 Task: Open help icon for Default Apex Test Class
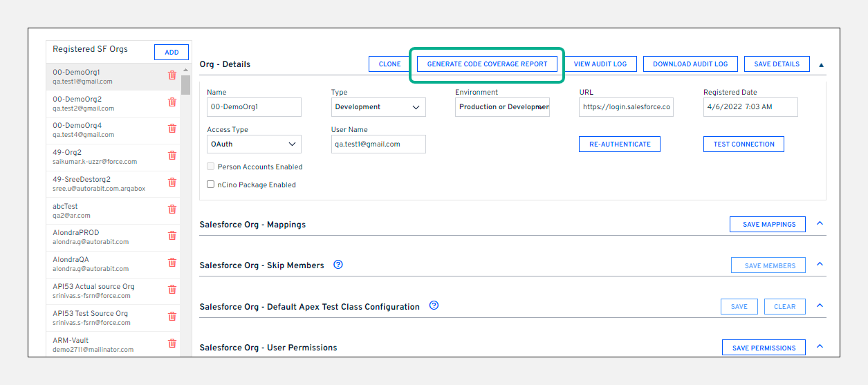click(x=434, y=306)
